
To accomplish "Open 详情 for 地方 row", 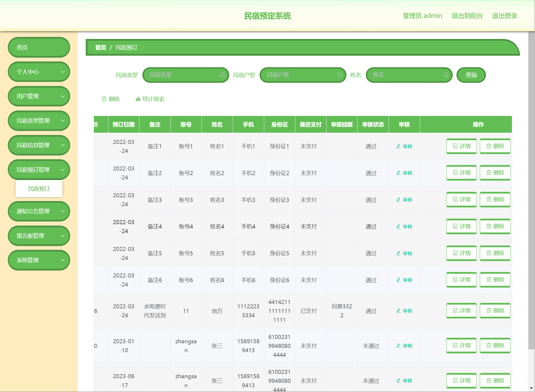I will 461,311.
